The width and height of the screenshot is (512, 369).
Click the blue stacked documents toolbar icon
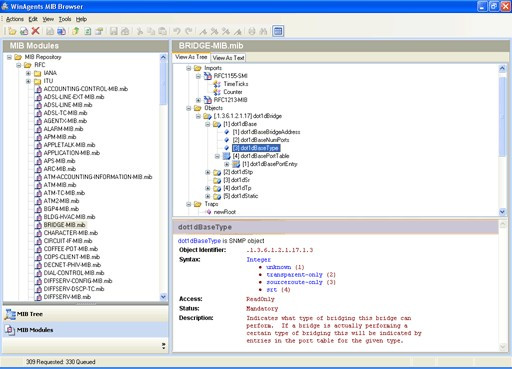[61, 31]
